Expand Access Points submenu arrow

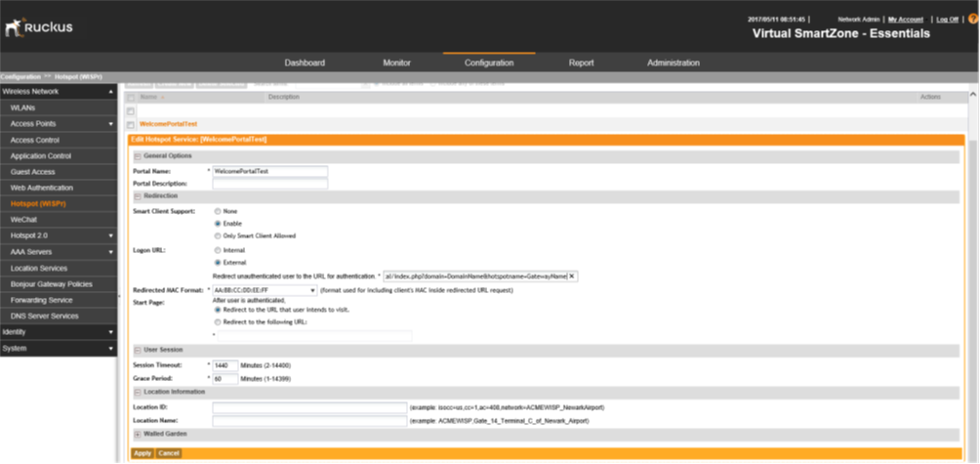click(x=111, y=124)
